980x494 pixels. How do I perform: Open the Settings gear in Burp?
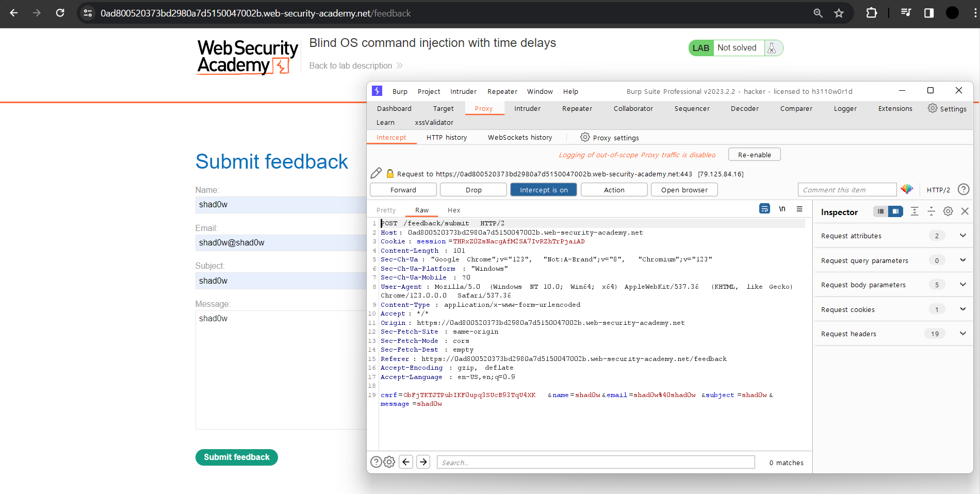(947, 108)
